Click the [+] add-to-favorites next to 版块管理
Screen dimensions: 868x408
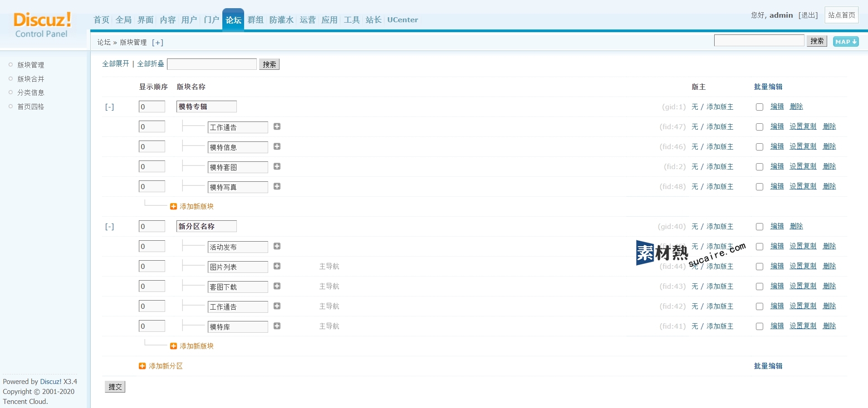[157, 42]
